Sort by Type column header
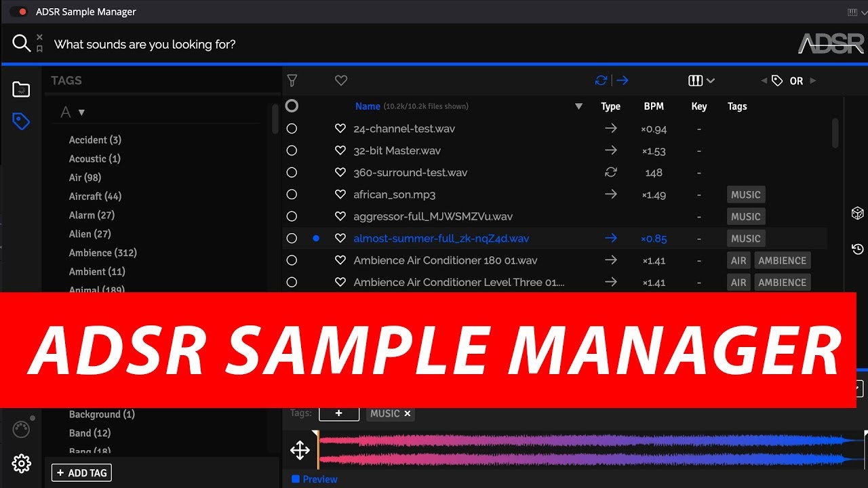Viewport: 868px width, 488px height. pos(610,106)
